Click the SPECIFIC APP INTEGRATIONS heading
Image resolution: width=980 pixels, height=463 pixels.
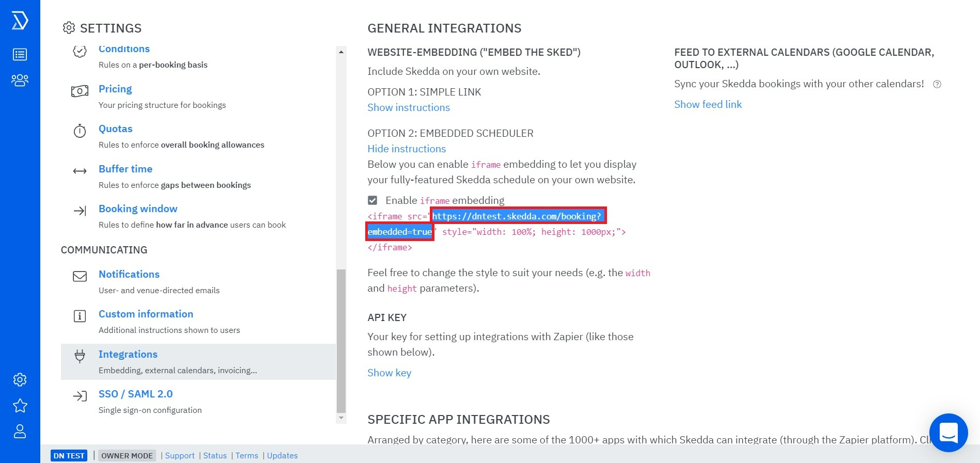pyautogui.click(x=459, y=420)
